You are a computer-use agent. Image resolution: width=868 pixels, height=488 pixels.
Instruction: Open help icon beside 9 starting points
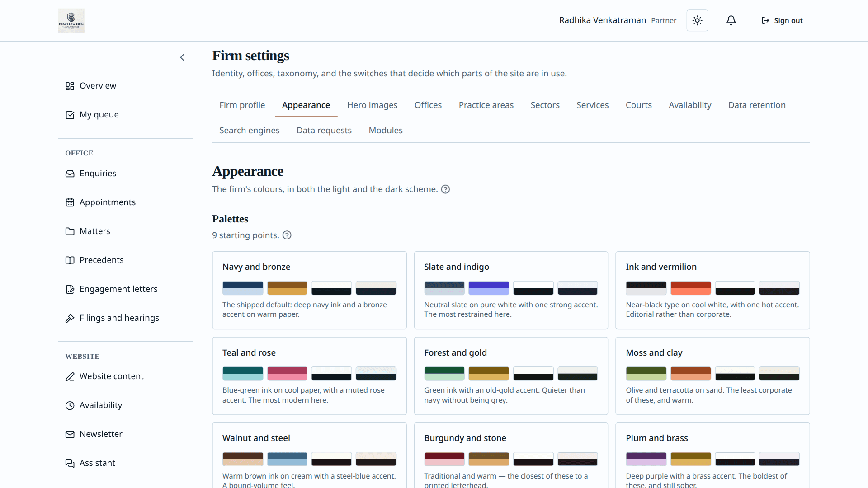287,235
